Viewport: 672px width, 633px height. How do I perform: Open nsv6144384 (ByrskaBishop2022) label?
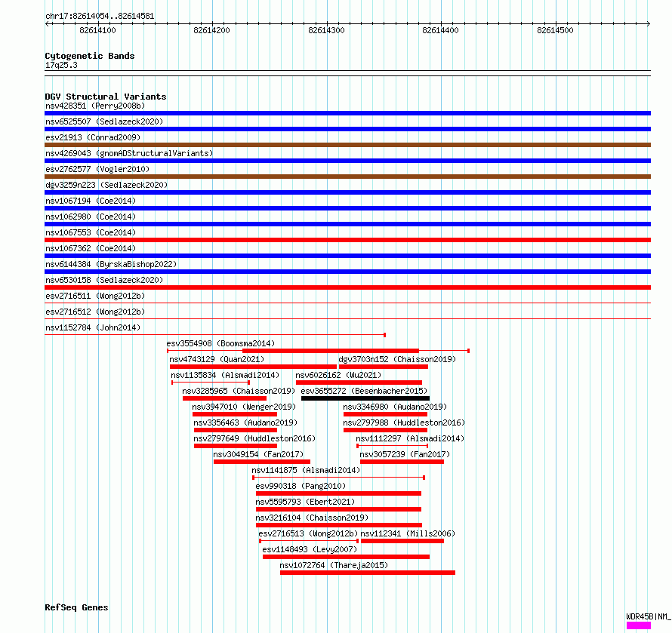tap(111, 264)
